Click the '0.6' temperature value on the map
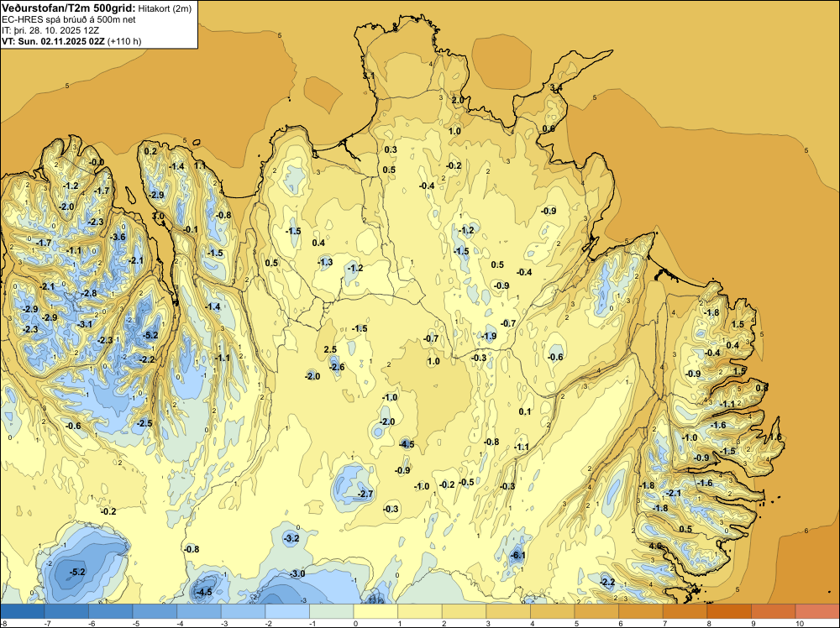This screenshot has width=840, height=628. (549, 128)
